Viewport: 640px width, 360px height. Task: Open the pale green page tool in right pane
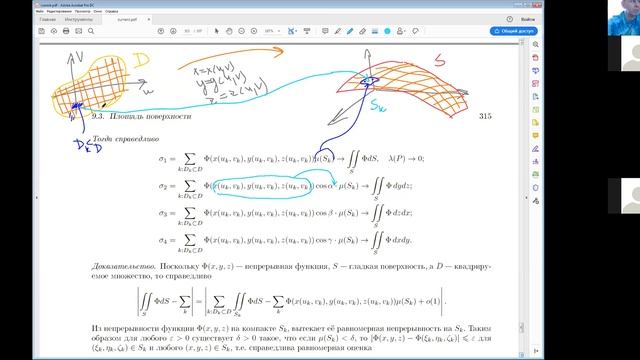[x=536, y=110]
